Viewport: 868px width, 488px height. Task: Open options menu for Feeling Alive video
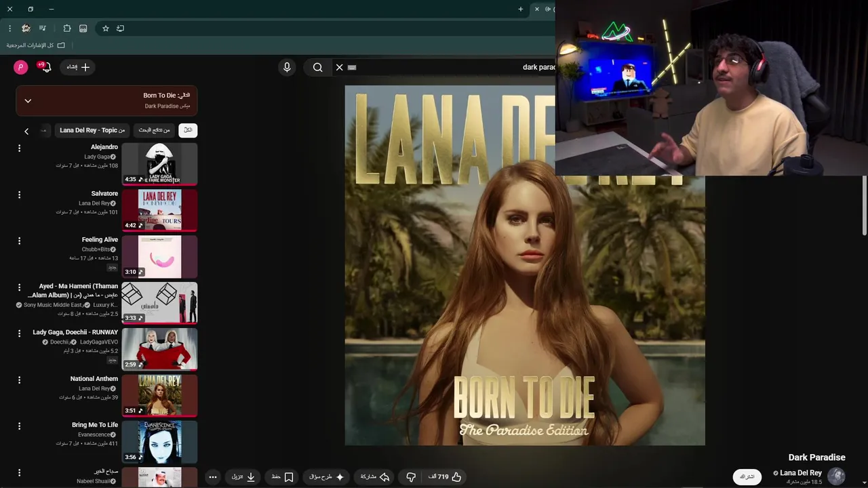click(x=19, y=241)
